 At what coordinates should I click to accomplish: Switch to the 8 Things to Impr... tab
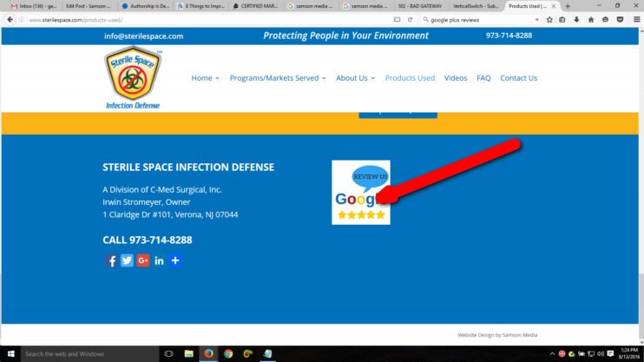[x=200, y=6]
